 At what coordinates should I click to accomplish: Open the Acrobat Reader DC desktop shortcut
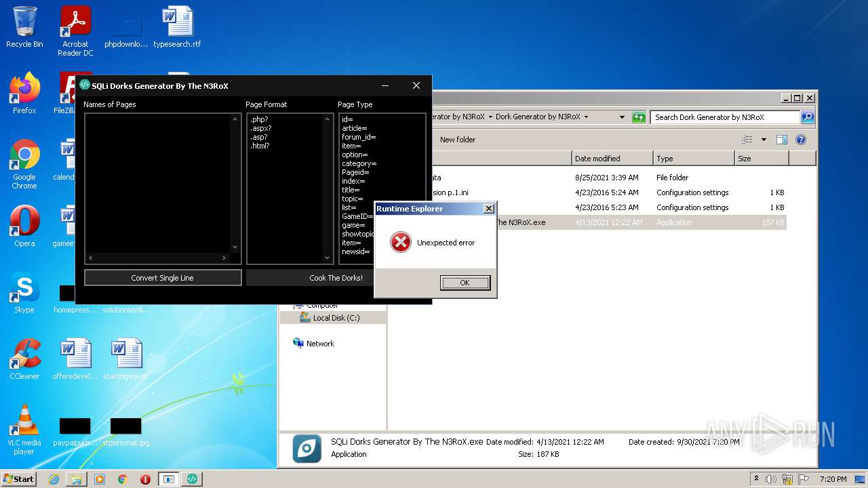pyautogui.click(x=75, y=31)
